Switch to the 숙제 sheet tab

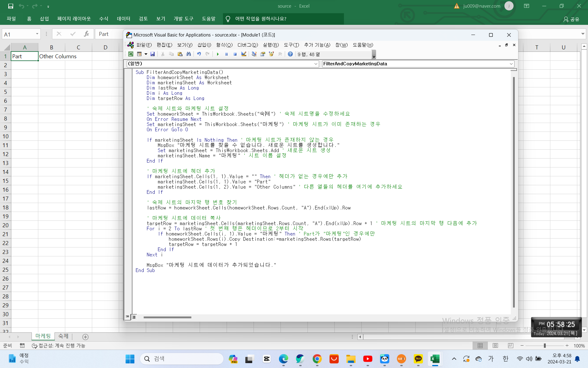[x=63, y=336]
